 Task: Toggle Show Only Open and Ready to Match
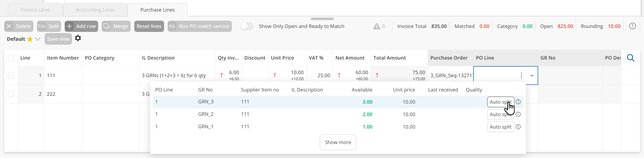pyautogui.click(x=247, y=26)
